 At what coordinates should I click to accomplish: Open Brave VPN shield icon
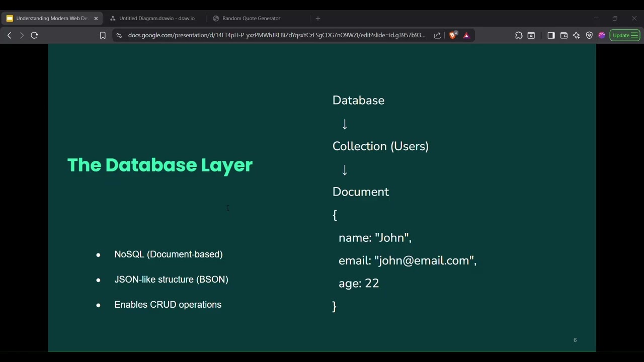pos(589,35)
